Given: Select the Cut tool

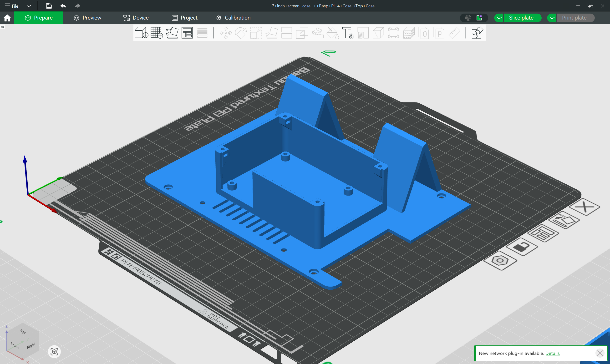Looking at the screenshot, I should (x=286, y=33).
